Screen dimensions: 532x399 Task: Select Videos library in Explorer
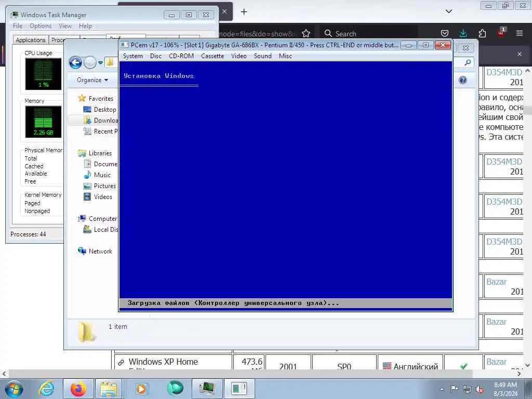103,197
